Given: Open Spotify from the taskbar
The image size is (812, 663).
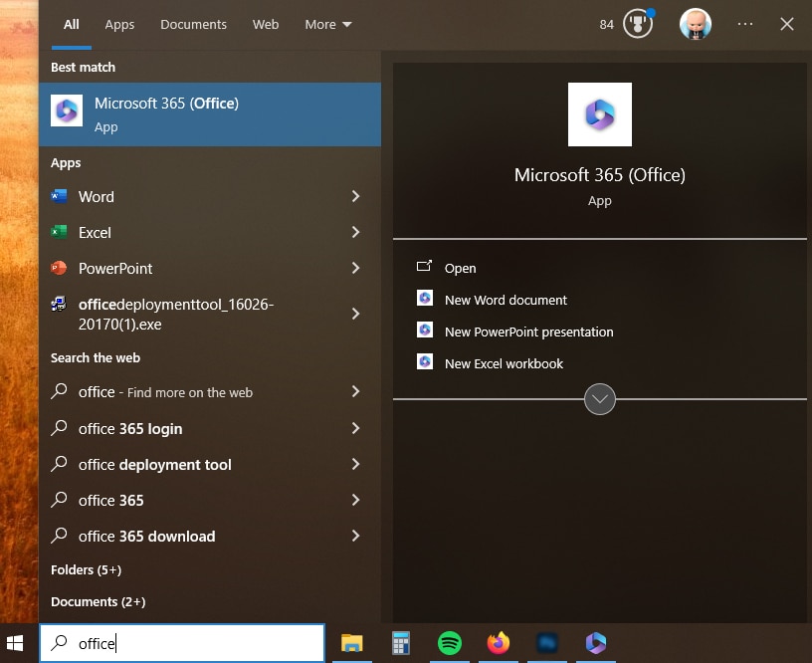Looking at the screenshot, I should [x=449, y=644].
